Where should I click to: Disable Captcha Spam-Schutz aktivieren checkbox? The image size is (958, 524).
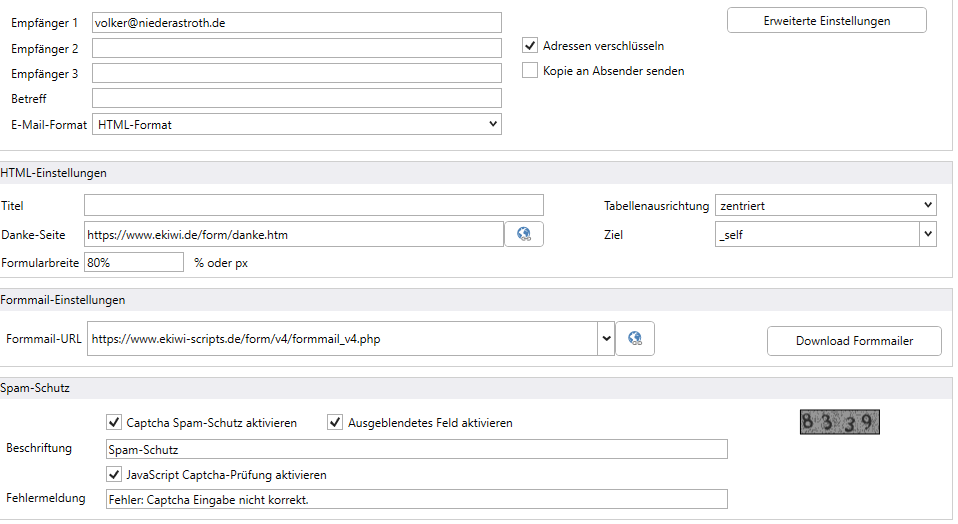[114, 423]
